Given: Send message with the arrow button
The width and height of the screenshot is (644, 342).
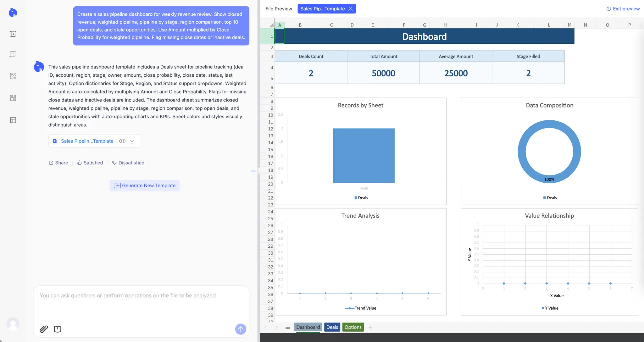Looking at the screenshot, I should click(x=241, y=329).
